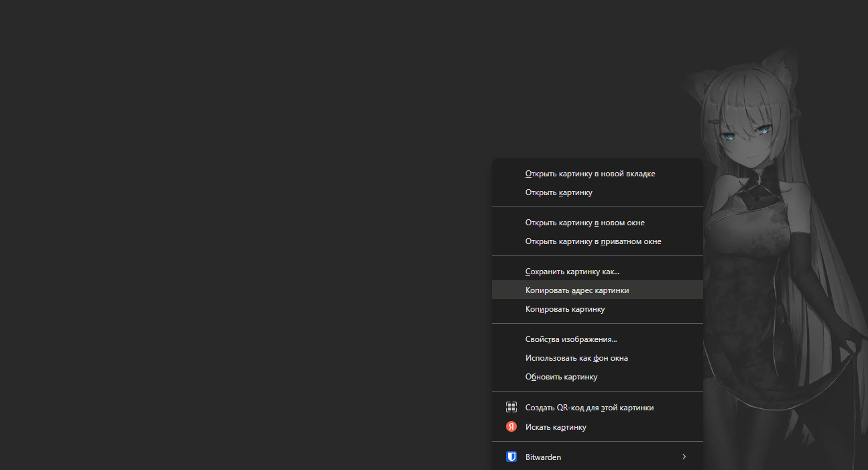
Task: Click Копировать адрес картинки
Action: (597, 290)
